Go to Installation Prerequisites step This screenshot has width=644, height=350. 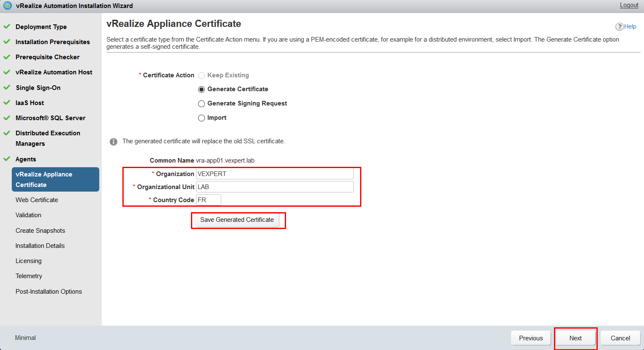coord(53,42)
